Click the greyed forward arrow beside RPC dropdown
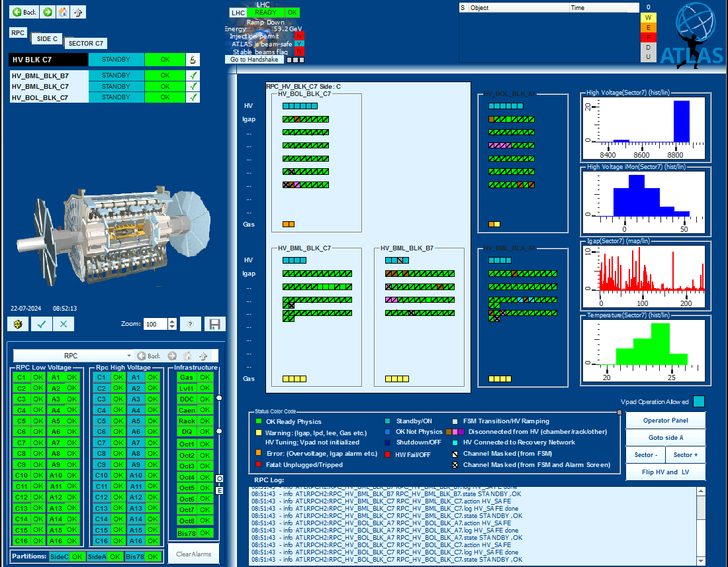The width and height of the screenshot is (728, 567). 172,356
